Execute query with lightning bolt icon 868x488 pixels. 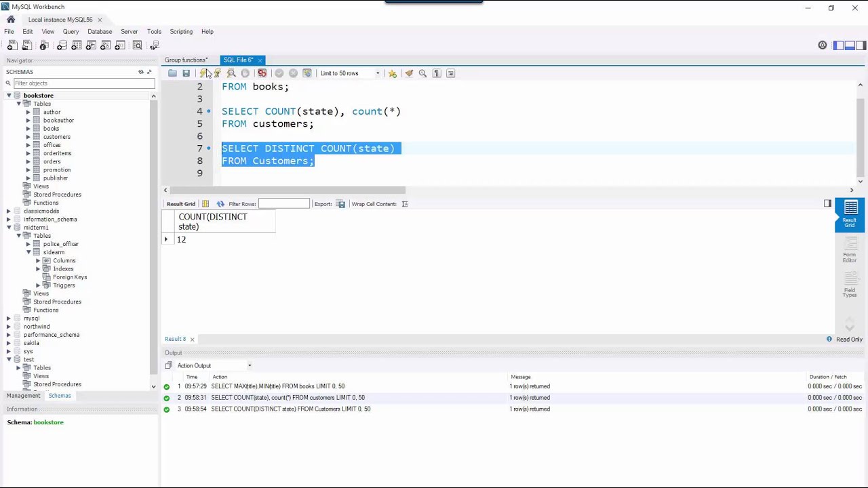pos(203,73)
